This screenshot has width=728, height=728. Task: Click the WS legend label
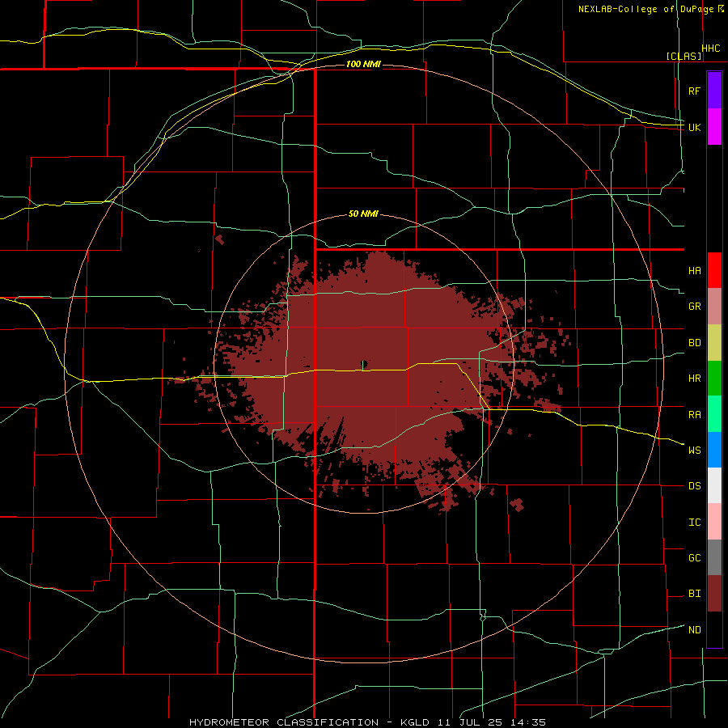point(694,451)
